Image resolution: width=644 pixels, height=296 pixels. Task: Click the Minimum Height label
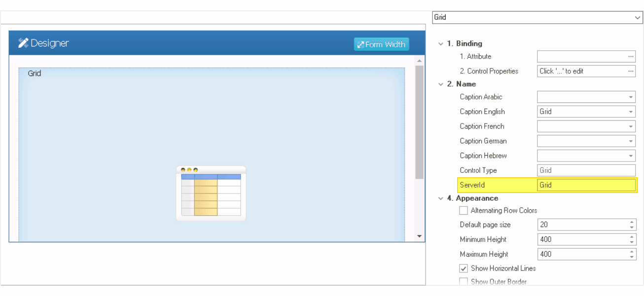(x=483, y=239)
